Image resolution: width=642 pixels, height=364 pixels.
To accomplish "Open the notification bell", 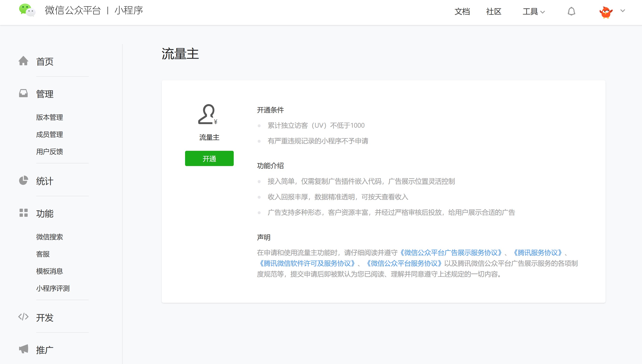I will [x=571, y=11].
